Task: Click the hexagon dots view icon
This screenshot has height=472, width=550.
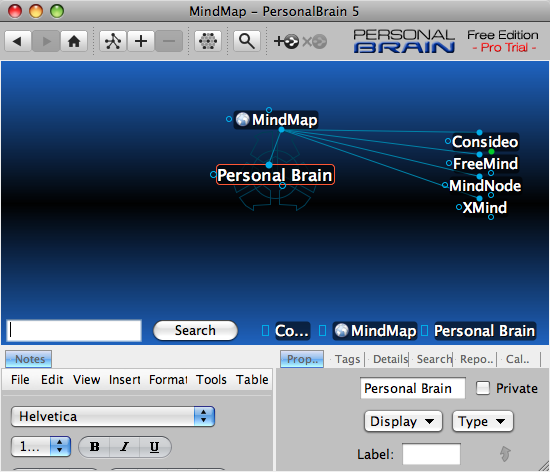Action: pos(208,41)
